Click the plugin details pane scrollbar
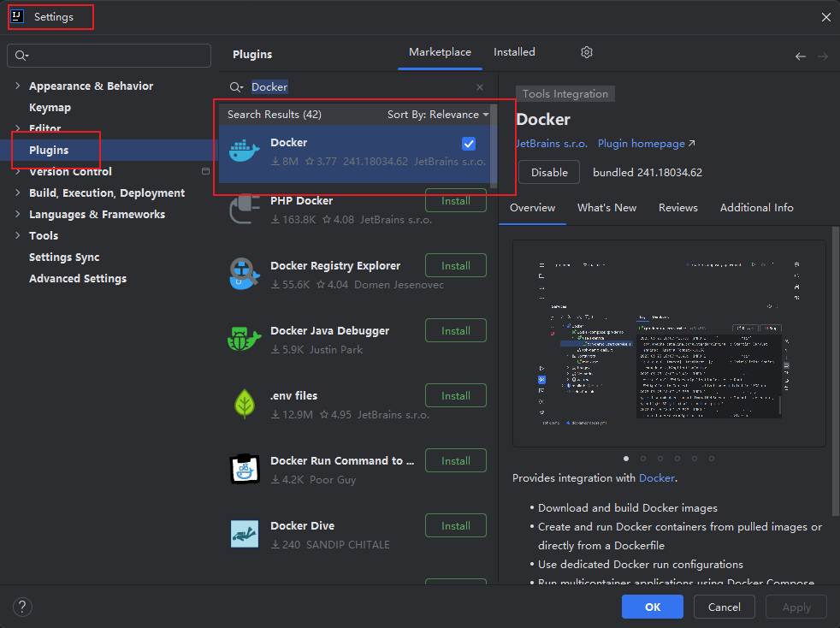 [x=836, y=370]
